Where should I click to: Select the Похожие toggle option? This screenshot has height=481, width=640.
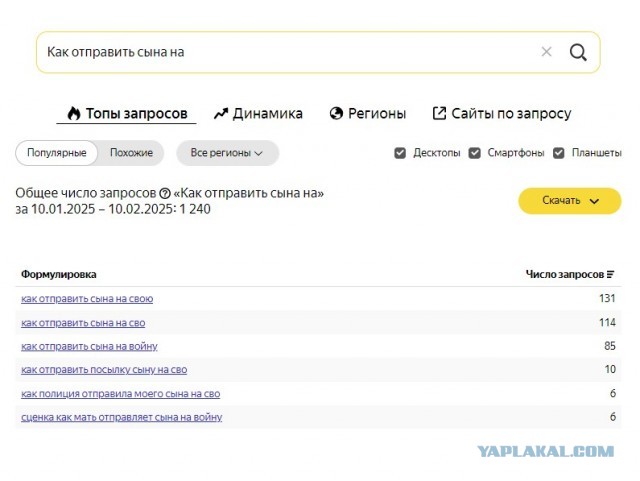[131, 153]
